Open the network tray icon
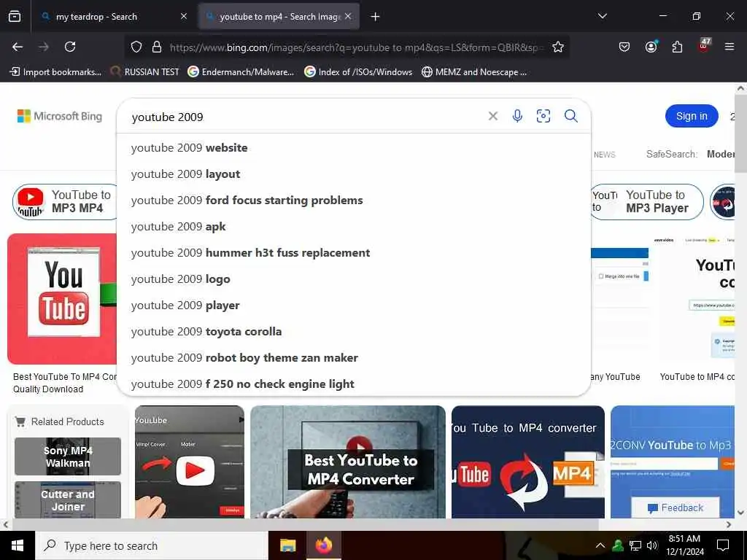The height and width of the screenshot is (560, 747). 635,545
